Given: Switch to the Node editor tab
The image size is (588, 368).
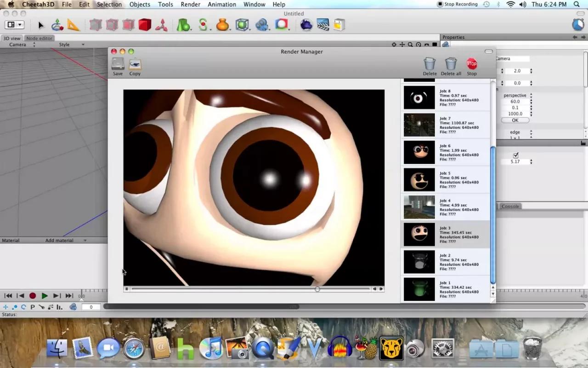Looking at the screenshot, I should pyautogui.click(x=39, y=38).
